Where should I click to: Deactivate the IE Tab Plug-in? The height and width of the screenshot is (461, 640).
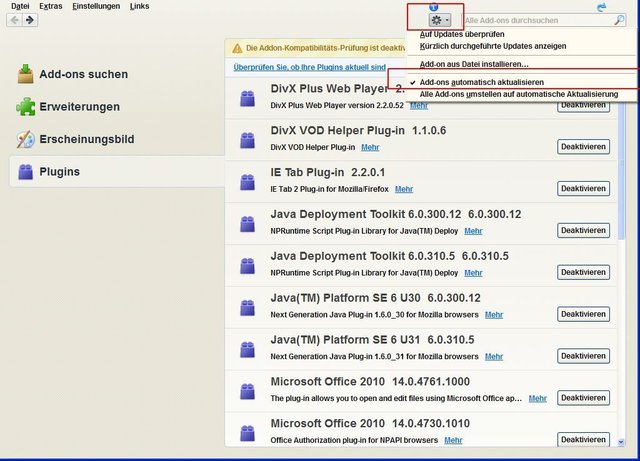[x=583, y=189]
